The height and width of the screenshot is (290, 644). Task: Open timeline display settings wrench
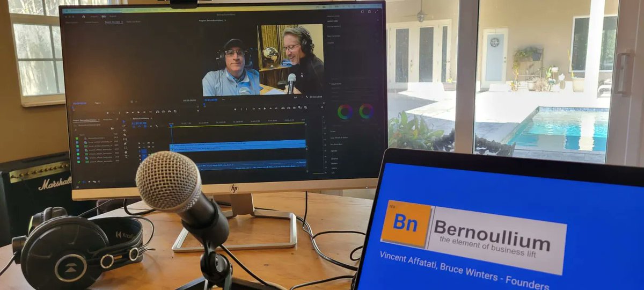pos(157,126)
